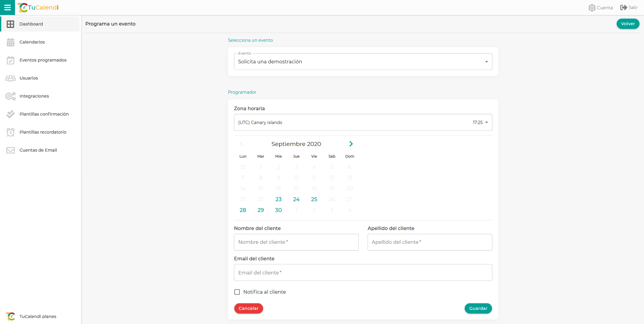Click the Programa un evento heading
This screenshot has height=324, width=644.
110,24
